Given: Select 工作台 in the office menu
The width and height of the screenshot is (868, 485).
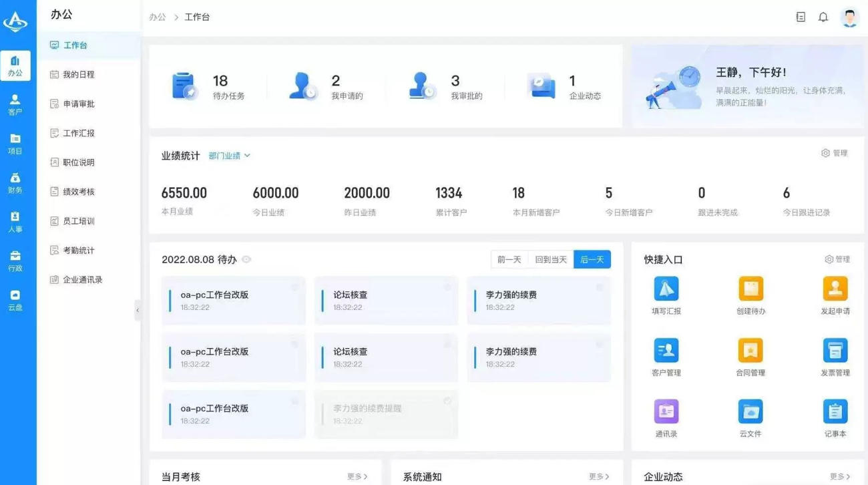Looking at the screenshot, I should (x=89, y=45).
